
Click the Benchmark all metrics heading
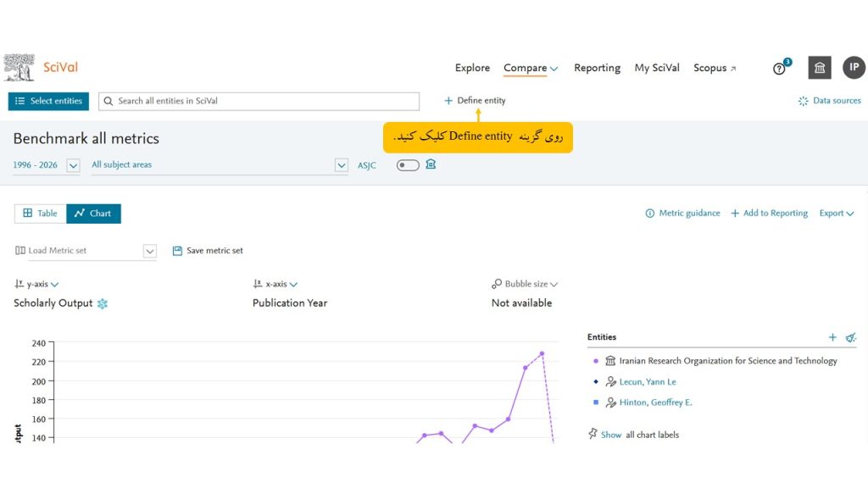86,138
